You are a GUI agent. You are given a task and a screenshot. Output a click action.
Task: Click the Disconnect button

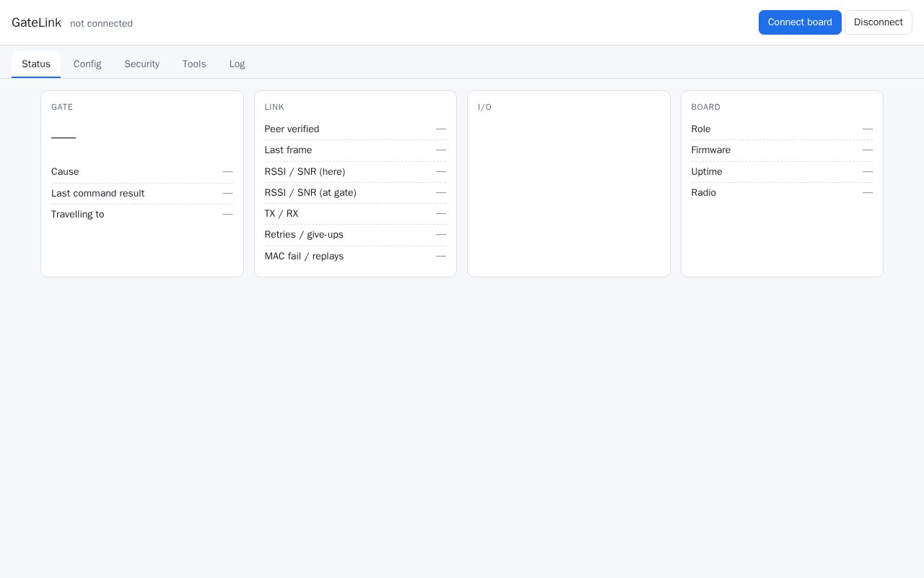879,22
